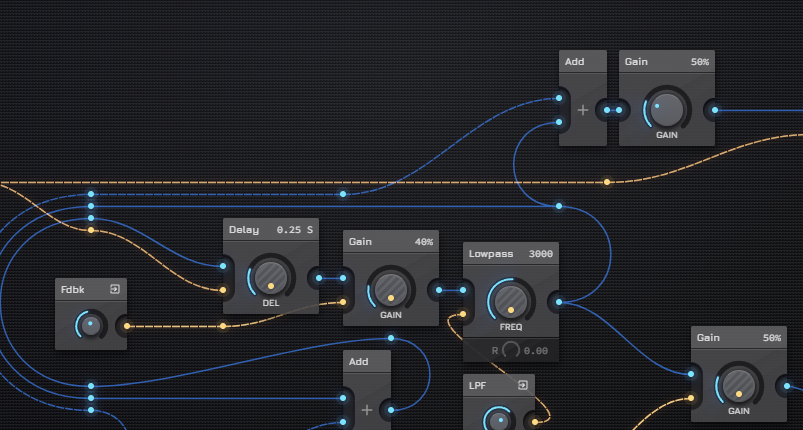Click the Lowpass frequency value 3000
The height and width of the screenshot is (430, 803).
click(540, 254)
